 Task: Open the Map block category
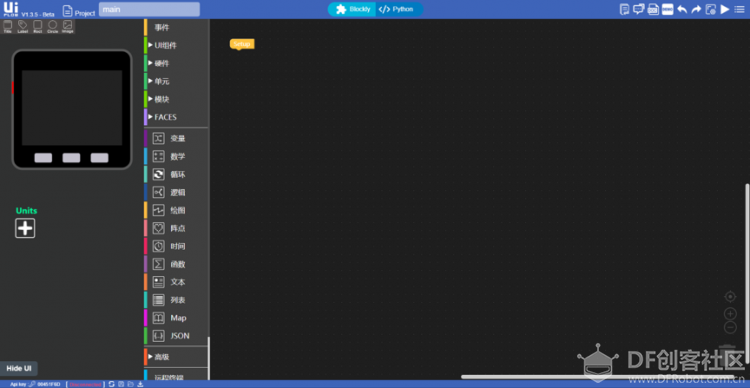(176, 318)
